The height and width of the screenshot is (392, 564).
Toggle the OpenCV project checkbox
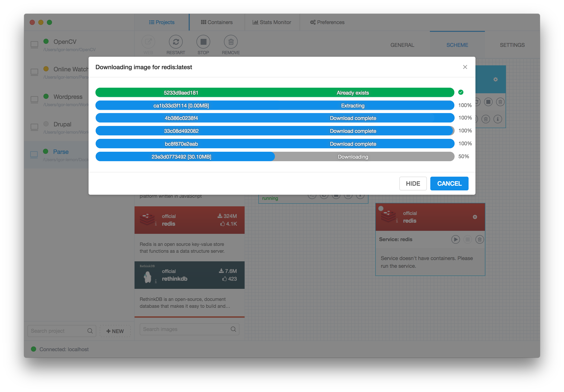34,45
